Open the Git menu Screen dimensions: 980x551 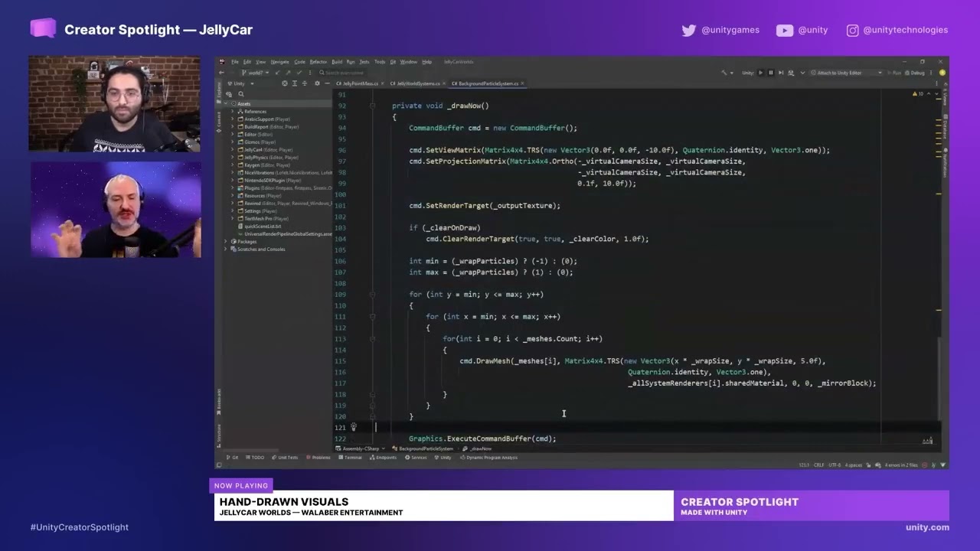[393, 62]
